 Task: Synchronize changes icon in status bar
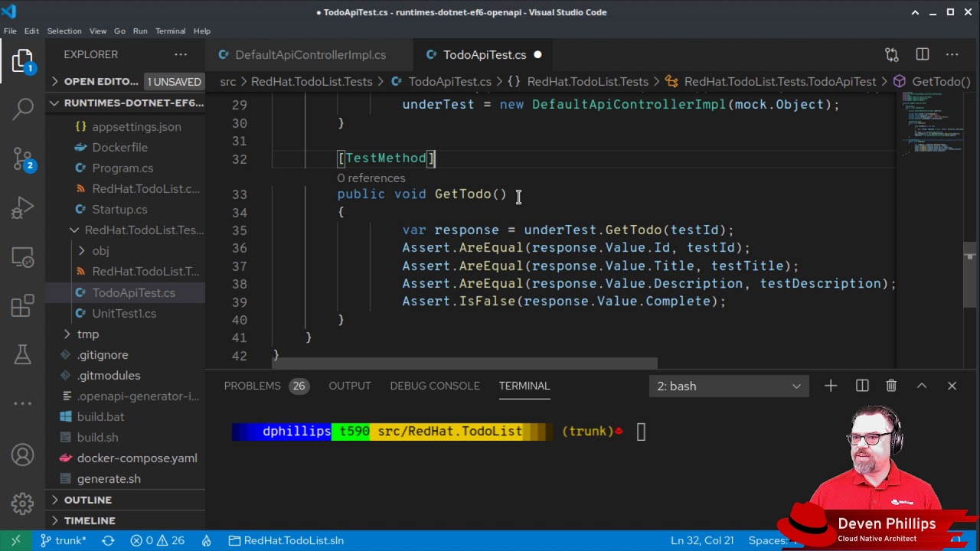pos(108,540)
